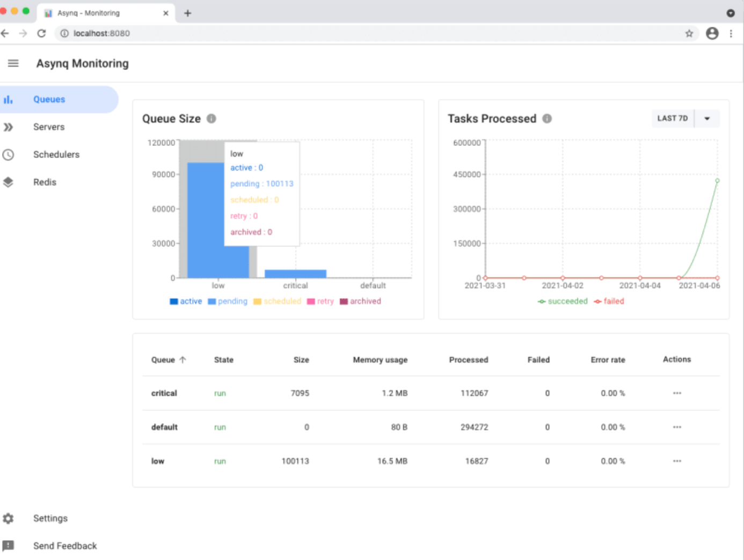This screenshot has height=560, width=744.
Task: Reload the page in the browser
Action: [41, 33]
